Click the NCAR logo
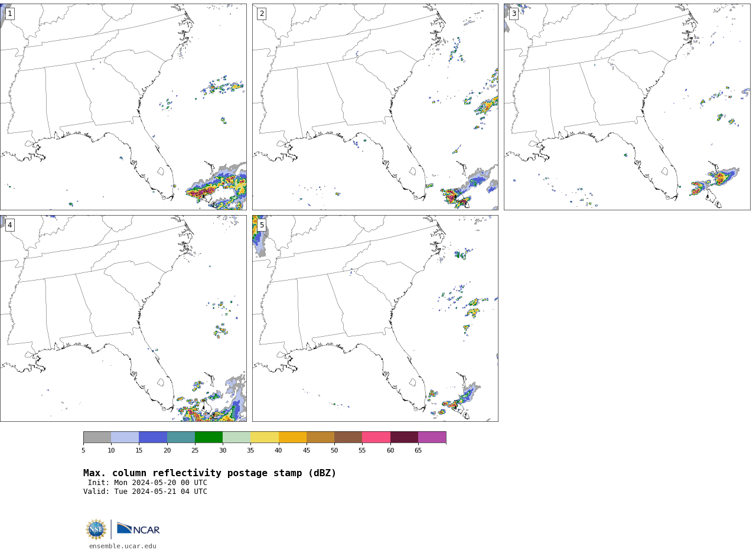Screen dimensions: 756x553 pyautogui.click(x=138, y=529)
